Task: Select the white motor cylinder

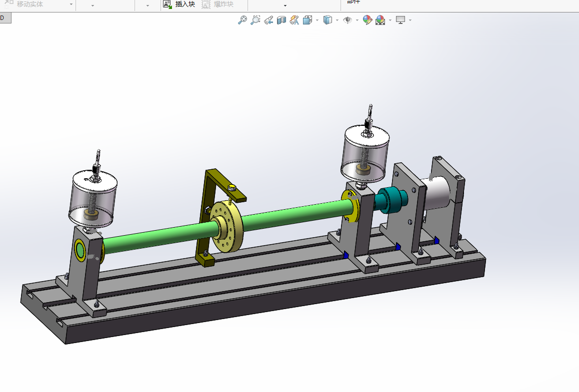Action: point(437,192)
